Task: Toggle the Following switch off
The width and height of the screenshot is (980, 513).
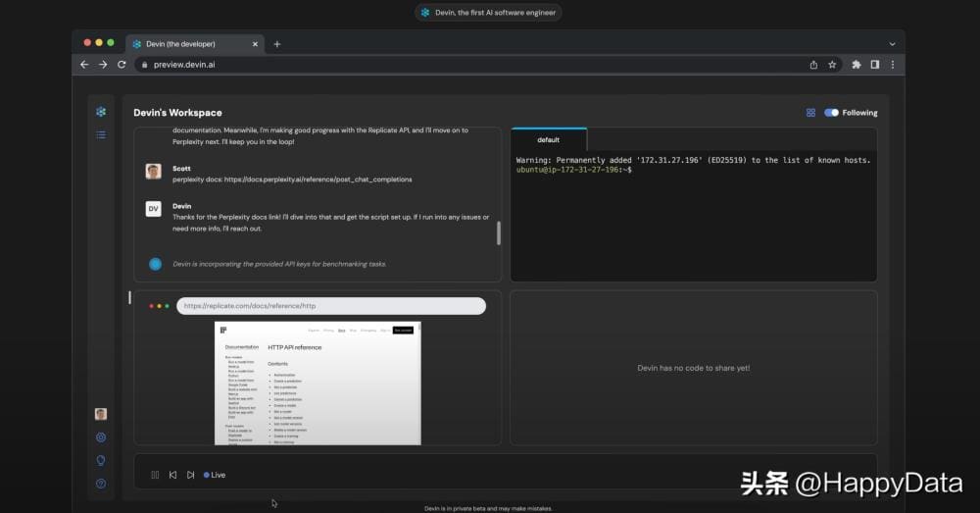Action: [x=832, y=113]
